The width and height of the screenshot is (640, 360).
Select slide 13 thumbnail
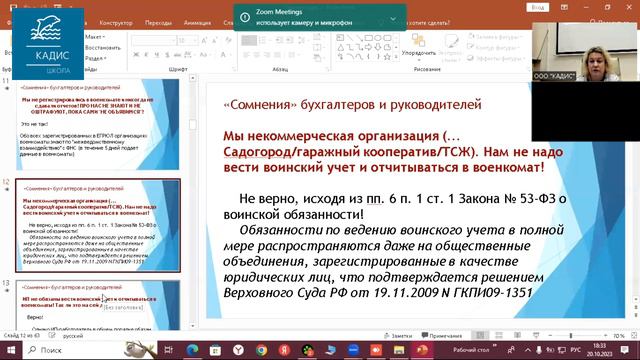pyautogui.click(x=98, y=305)
